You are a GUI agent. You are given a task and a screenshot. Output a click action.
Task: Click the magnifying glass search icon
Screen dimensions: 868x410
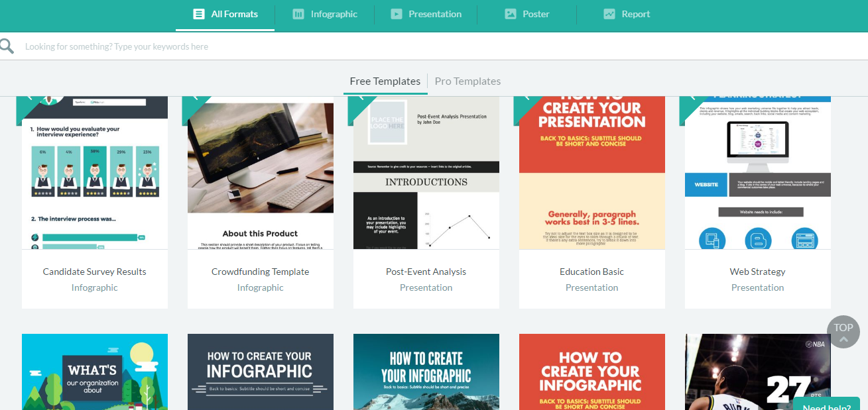(x=6, y=46)
